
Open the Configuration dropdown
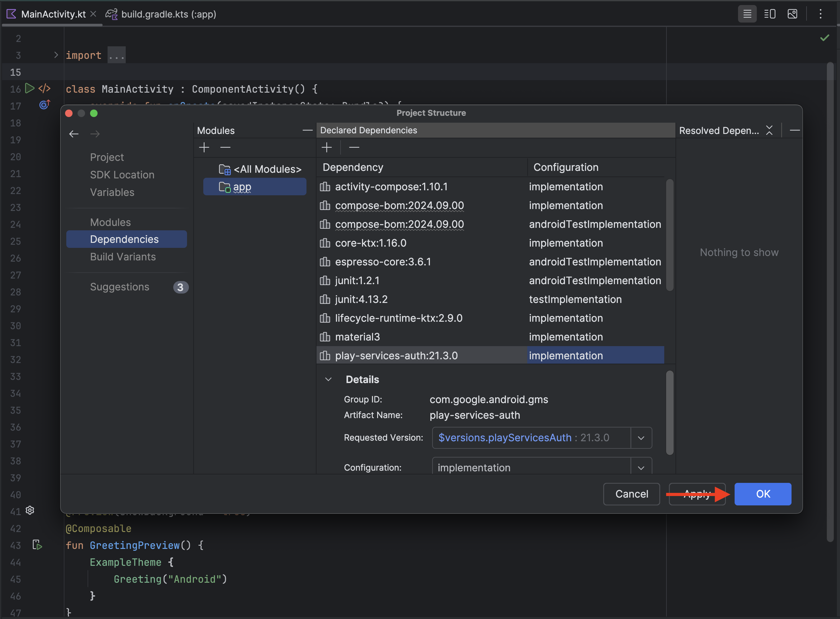click(x=640, y=467)
